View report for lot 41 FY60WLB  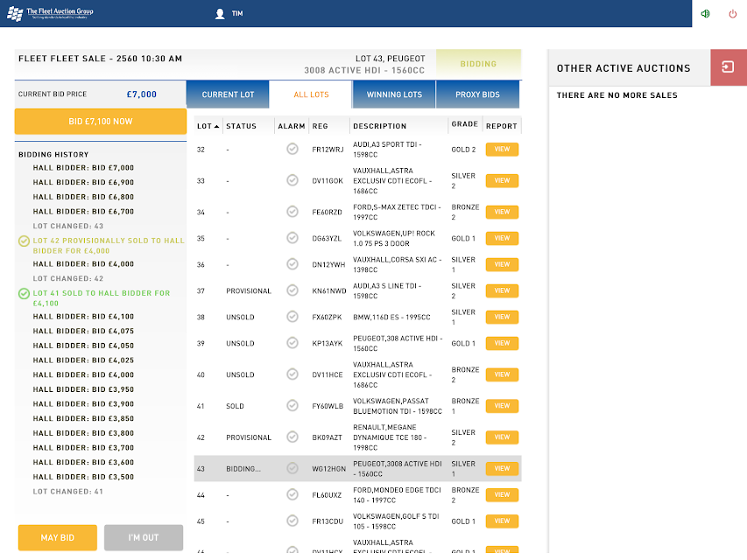click(502, 406)
